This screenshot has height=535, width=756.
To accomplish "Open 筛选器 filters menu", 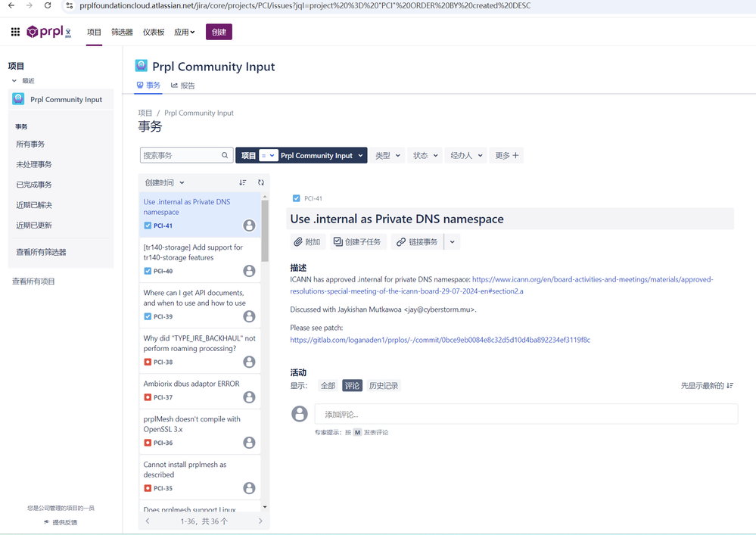I will click(122, 33).
